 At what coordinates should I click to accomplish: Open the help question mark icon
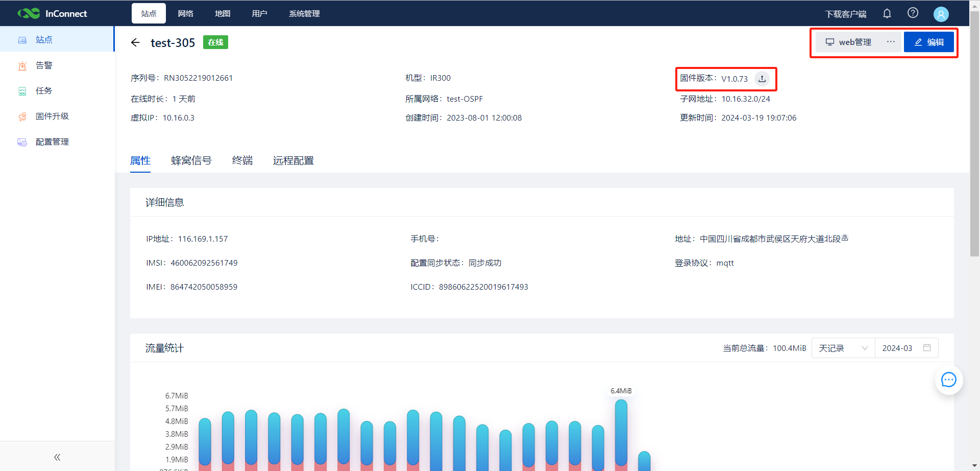(x=913, y=13)
